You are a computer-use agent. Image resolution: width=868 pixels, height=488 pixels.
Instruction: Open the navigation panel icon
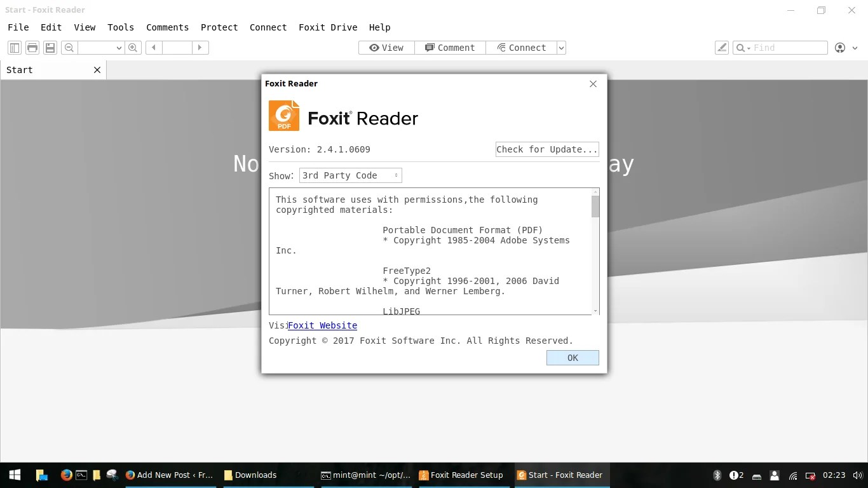coord(14,48)
